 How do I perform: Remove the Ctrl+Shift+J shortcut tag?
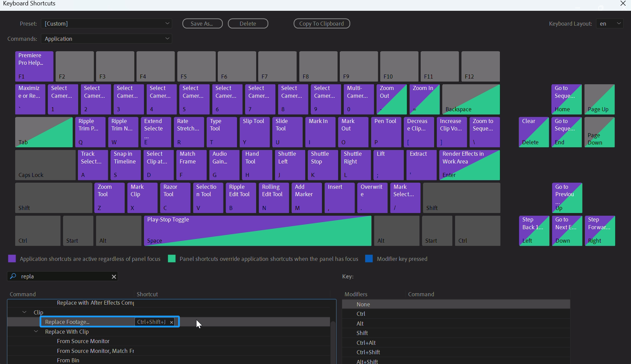coord(172,322)
